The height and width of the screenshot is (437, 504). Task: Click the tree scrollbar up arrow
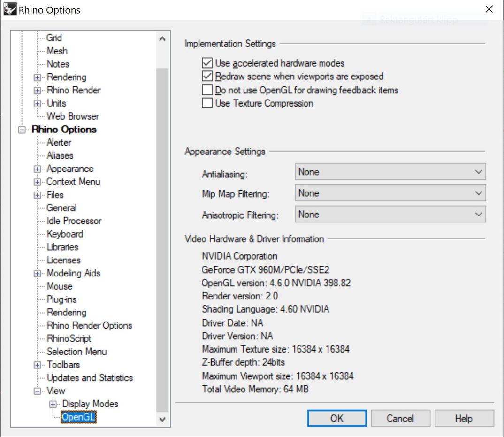click(162, 39)
